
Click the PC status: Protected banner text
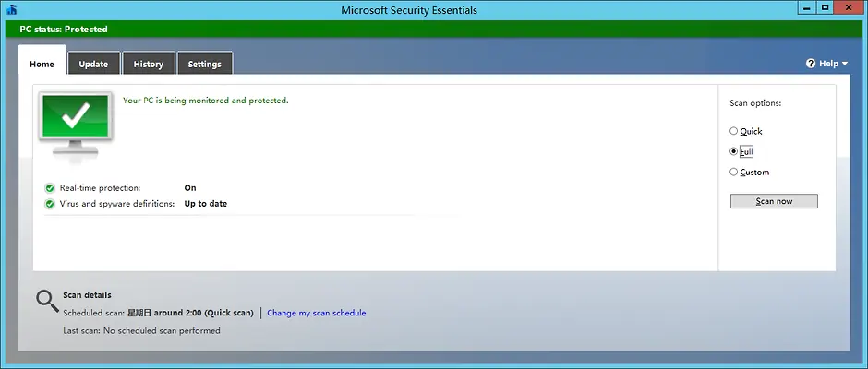[64, 30]
